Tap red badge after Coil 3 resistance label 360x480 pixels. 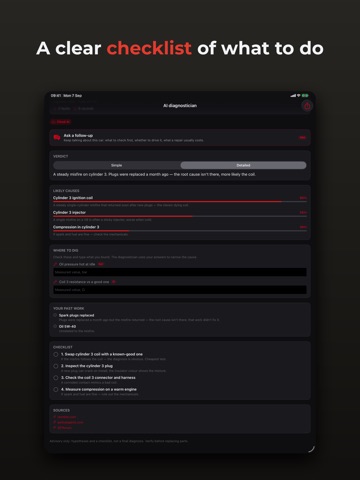click(x=114, y=282)
